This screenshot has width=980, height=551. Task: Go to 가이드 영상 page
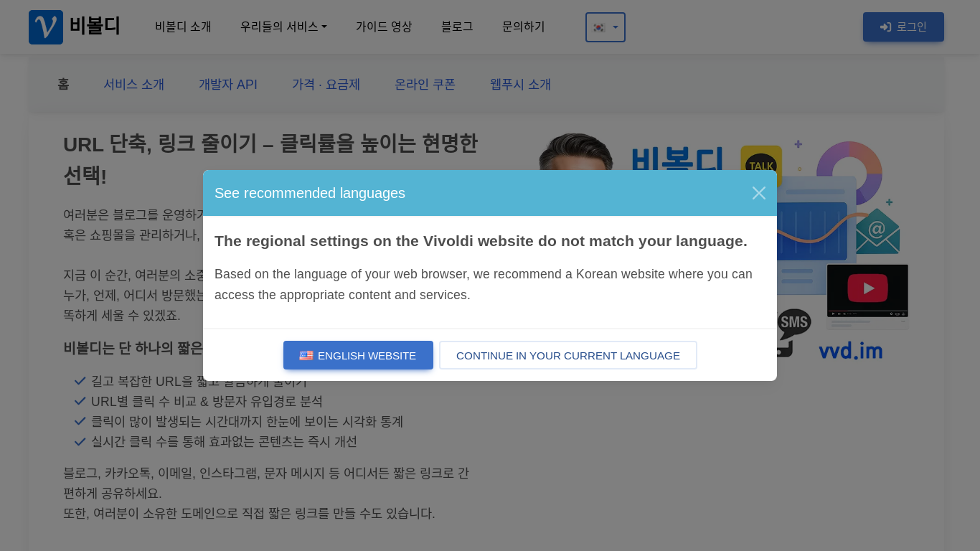(384, 27)
